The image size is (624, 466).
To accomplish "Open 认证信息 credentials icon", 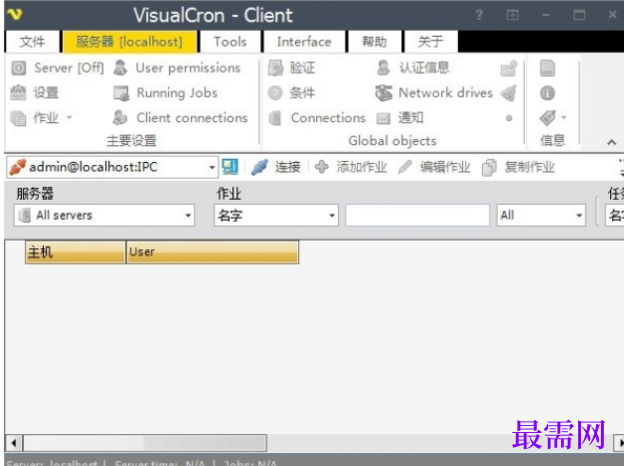I will [x=383, y=68].
